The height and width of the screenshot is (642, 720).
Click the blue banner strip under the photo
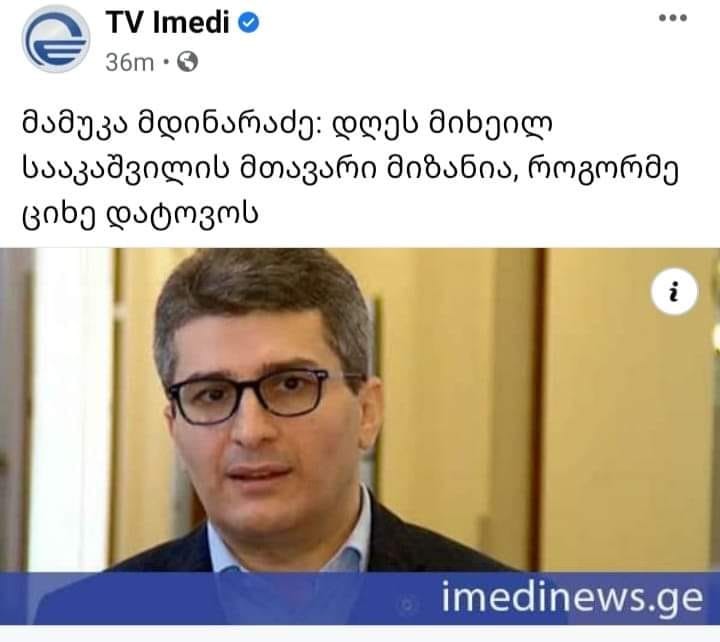[360, 598]
